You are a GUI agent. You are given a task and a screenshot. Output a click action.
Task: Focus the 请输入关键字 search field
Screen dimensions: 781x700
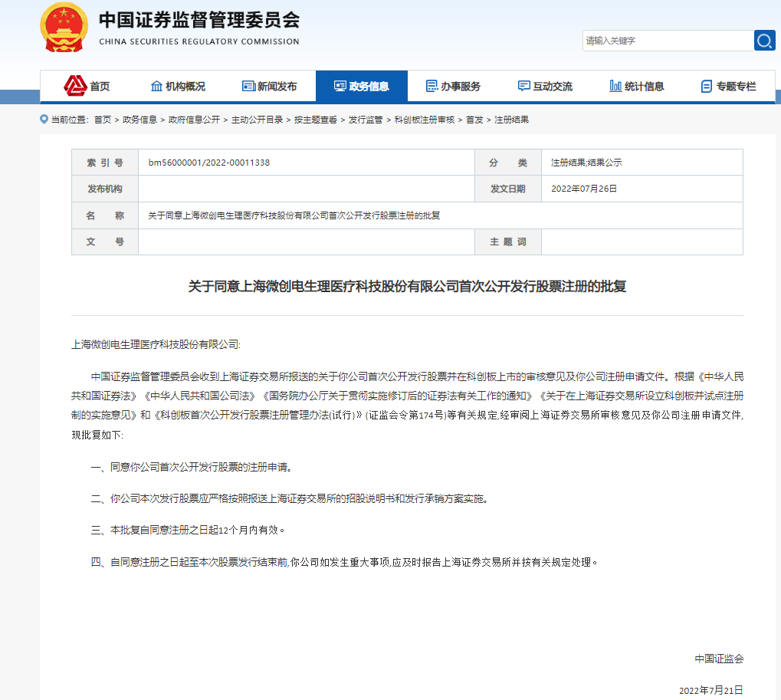click(x=668, y=41)
